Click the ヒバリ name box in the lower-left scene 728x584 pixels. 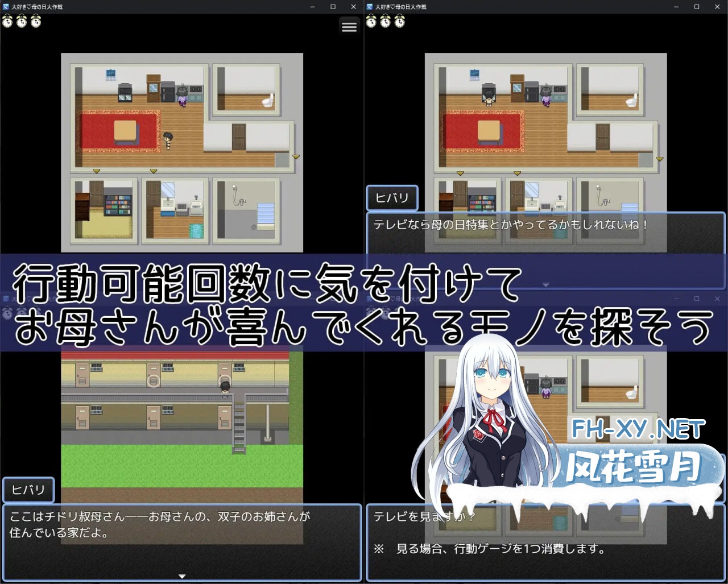(28, 490)
